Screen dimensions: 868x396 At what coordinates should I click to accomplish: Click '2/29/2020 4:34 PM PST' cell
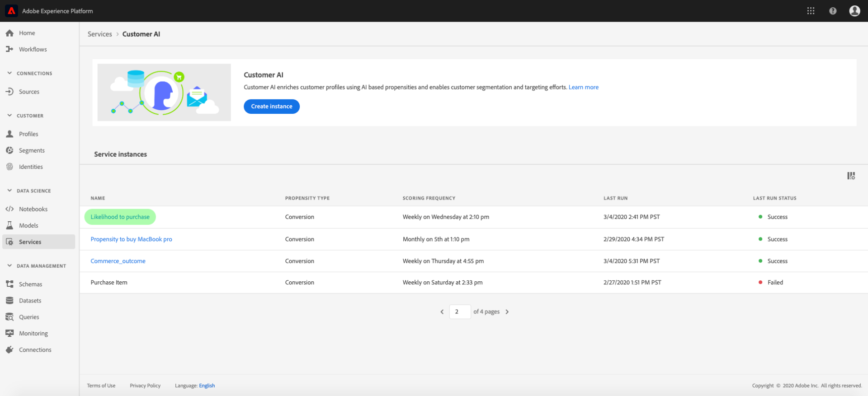click(x=634, y=239)
